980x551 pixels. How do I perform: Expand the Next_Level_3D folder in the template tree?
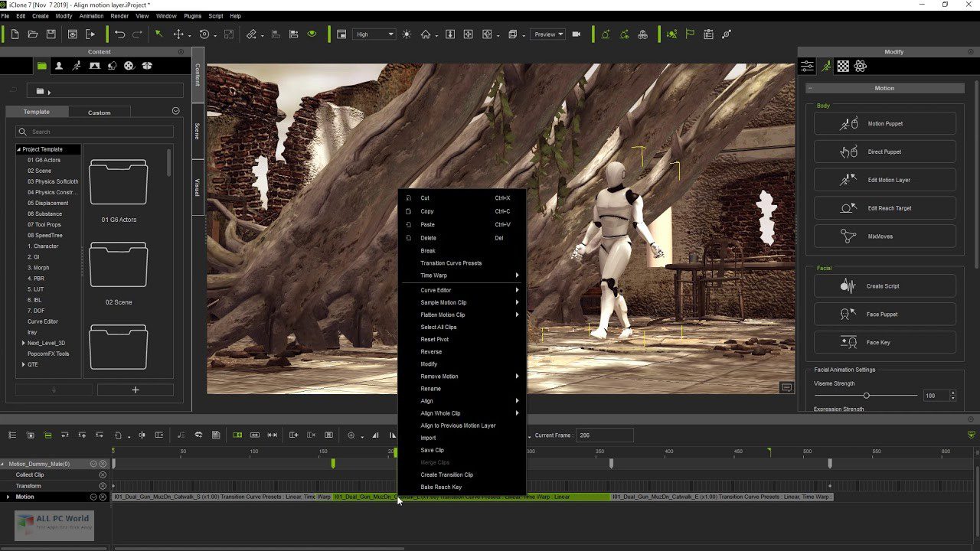tap(23, 343)
